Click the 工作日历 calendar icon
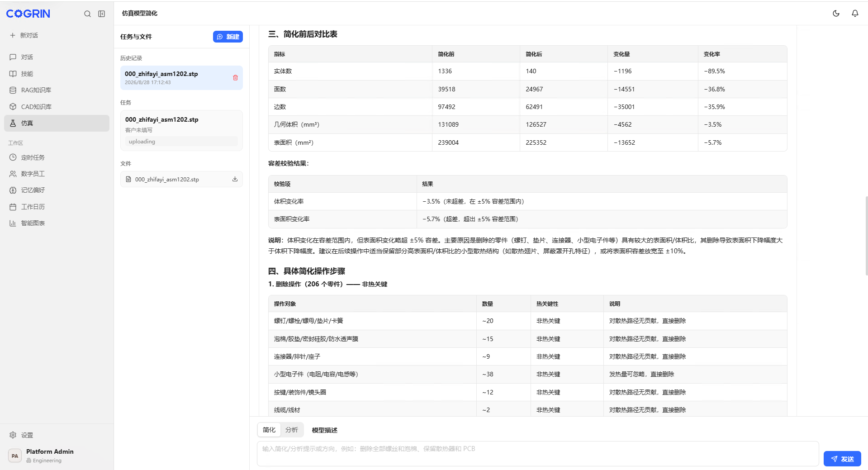The image size is (868, 470). click(13, 207)
